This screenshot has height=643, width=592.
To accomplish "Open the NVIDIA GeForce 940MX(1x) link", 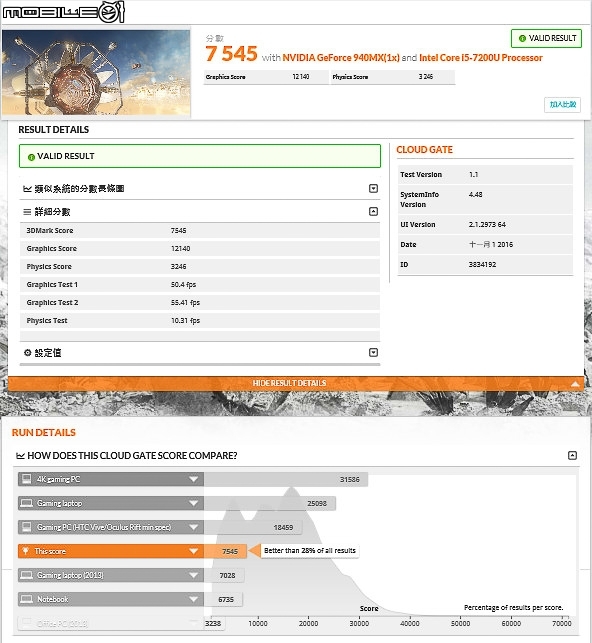I will (x=341, y=58).
